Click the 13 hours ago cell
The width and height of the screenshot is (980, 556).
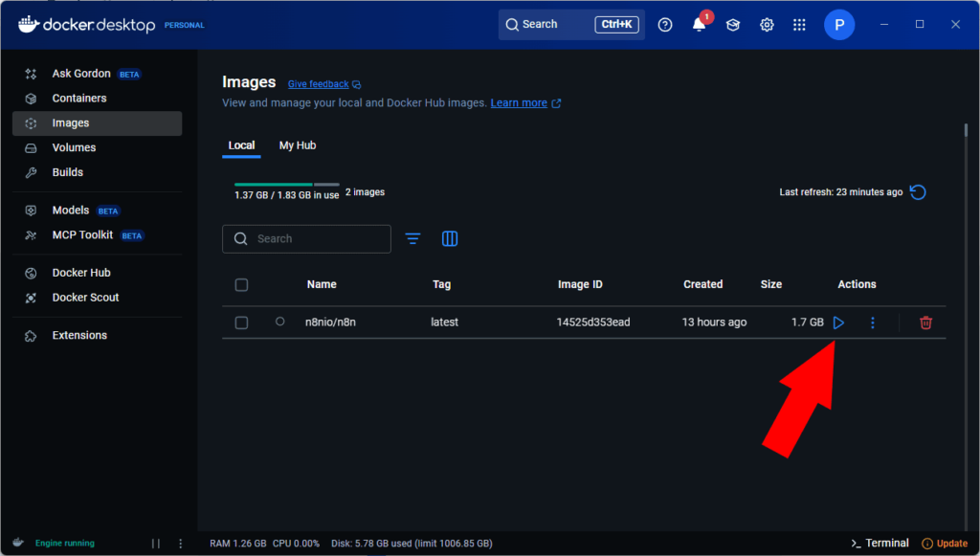714,322
